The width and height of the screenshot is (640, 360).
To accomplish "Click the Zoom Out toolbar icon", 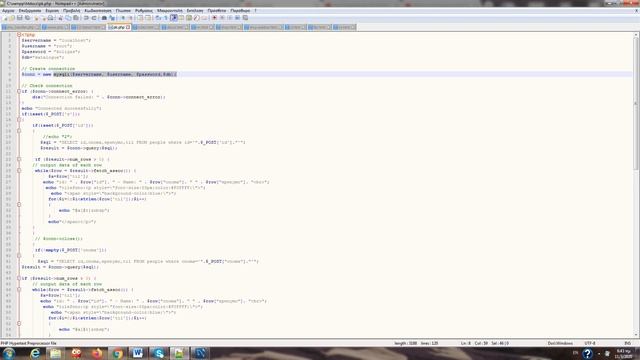I will click(x=130, y=18).
